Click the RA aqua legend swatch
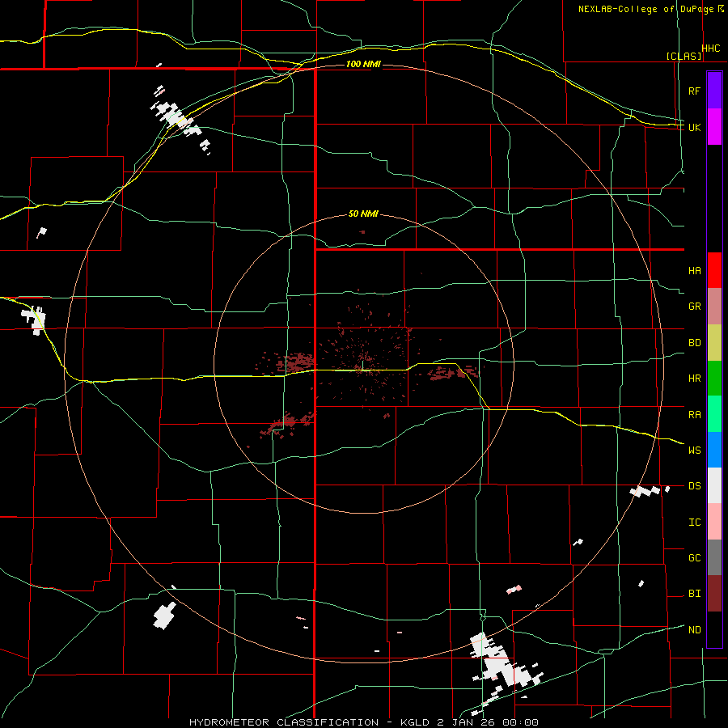Image resolution: width=728 pixels, height=728 pixels. [x=714, y=414]
